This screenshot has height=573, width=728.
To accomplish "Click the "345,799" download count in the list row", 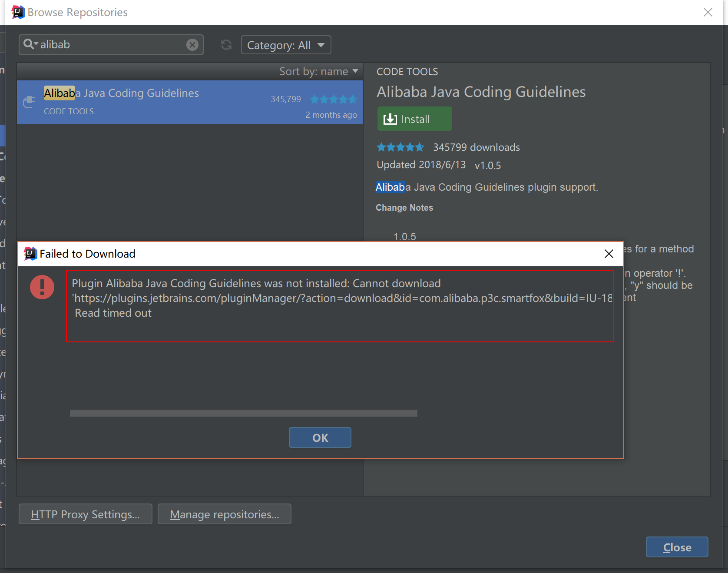I will (x=286, y=99).
